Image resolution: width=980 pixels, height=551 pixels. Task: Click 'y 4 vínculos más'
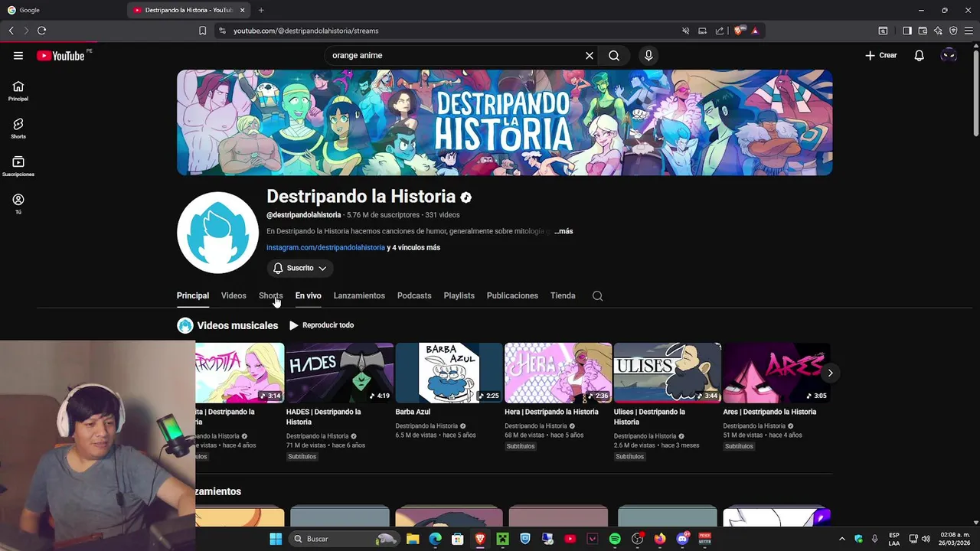pos(413,248)
